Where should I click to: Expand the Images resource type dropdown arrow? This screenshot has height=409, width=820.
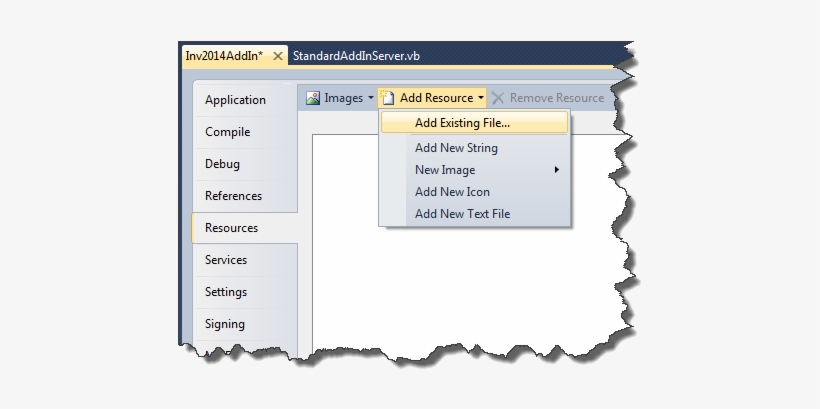371,98
